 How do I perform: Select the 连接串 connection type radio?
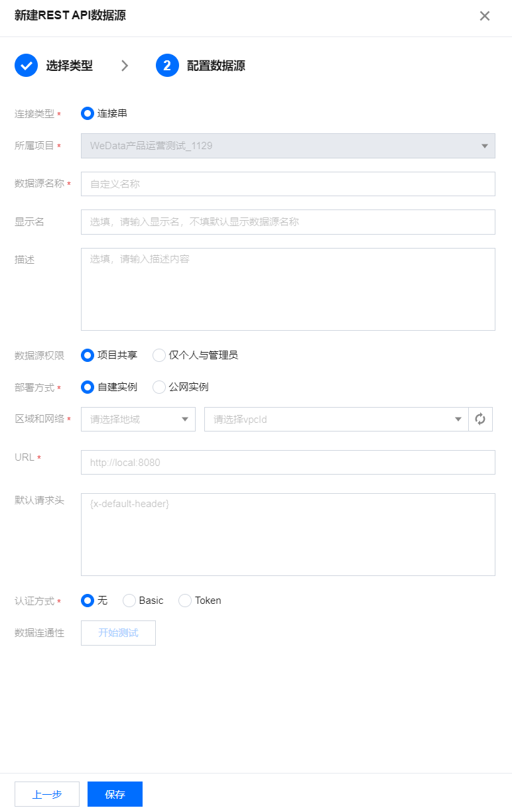pos(88,113)
